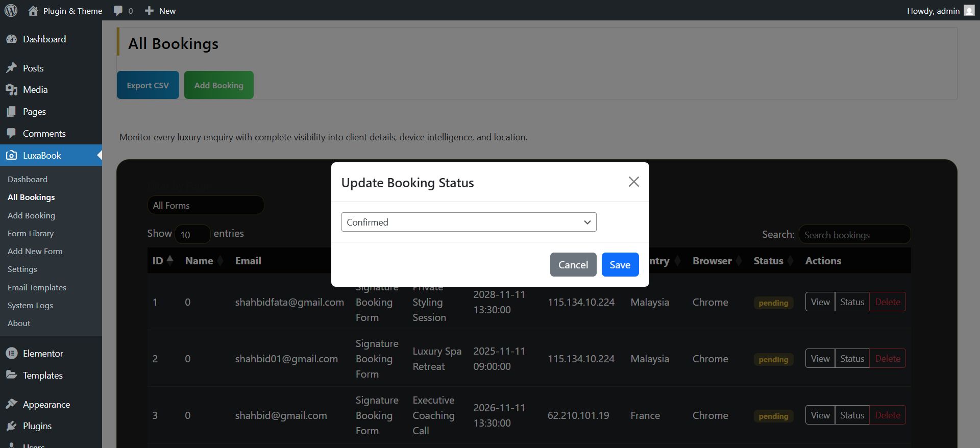The image size is (980, 448).
Task: Sort by Status column arrows
Action: tap(790, 261)
